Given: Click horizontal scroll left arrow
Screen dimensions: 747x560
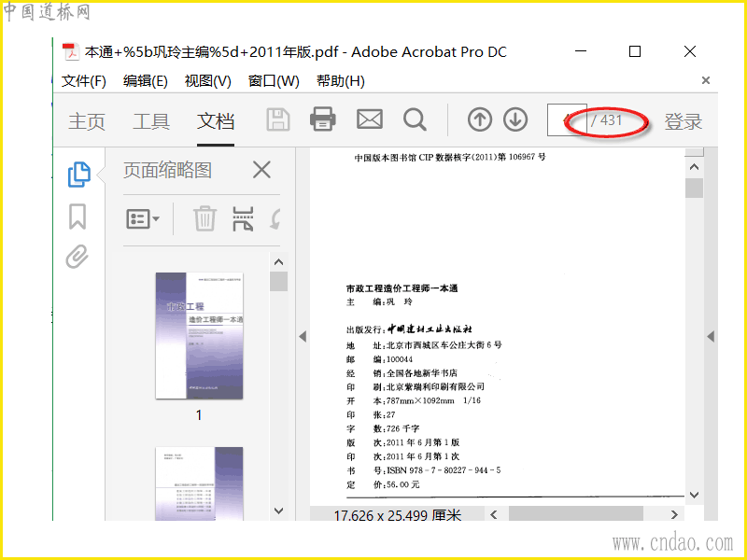Looking at the screenshot, I should pyautogui.click(x=494, y=514).
